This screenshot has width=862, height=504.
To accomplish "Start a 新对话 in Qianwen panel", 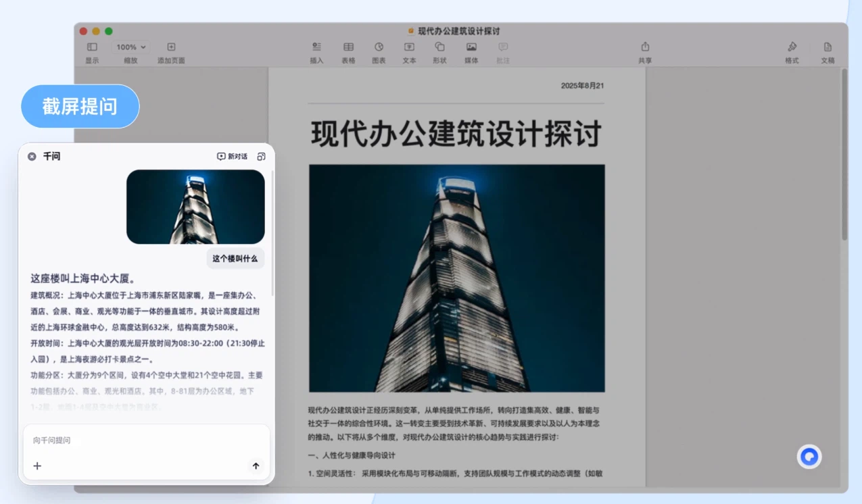I will tap(232, 156).
